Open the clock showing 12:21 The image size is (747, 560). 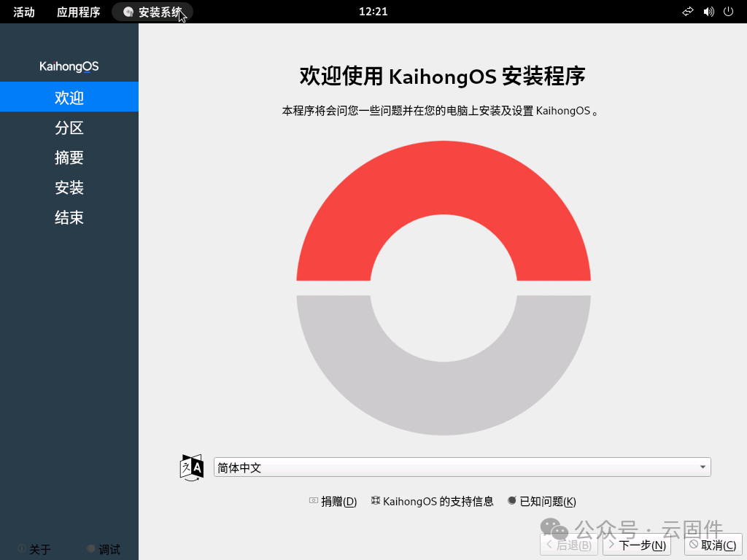tap(373, 12)
